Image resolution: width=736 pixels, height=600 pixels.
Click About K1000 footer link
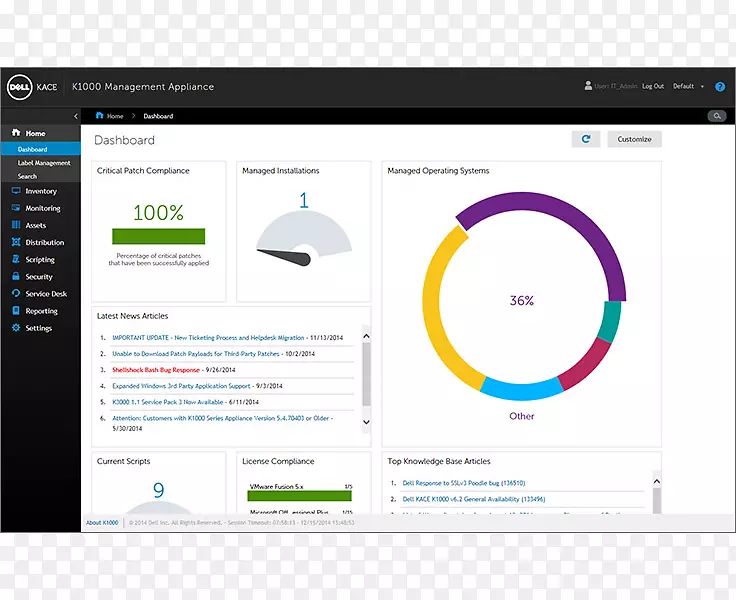point(102,523)
